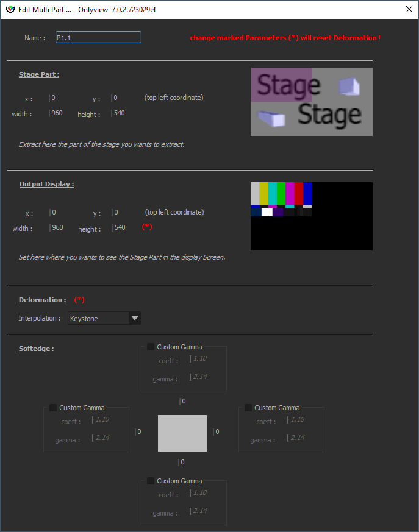The height and width of the screenshot is (532, 419).
Task: Click the Output Display heading
Action: 46,184
